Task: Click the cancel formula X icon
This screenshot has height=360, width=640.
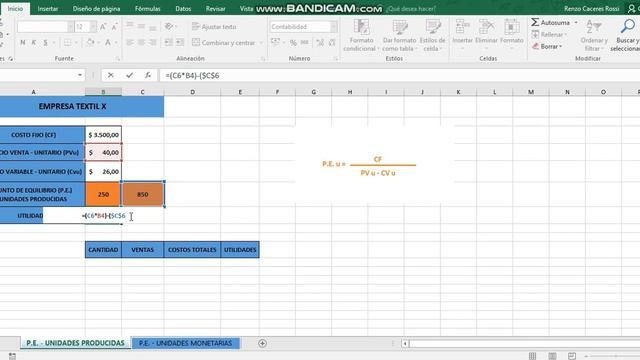Action: pyautogui.click(x=110, y=75)
